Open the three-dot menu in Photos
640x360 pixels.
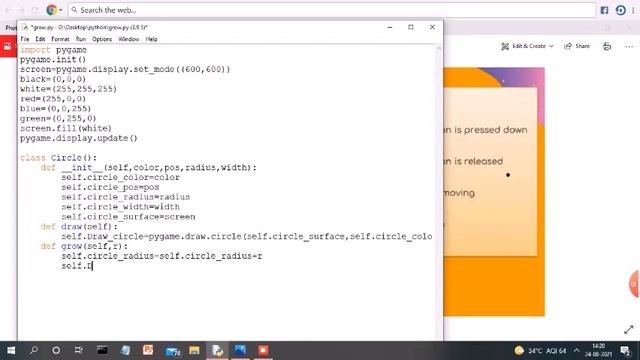click(x=629, y=47)
